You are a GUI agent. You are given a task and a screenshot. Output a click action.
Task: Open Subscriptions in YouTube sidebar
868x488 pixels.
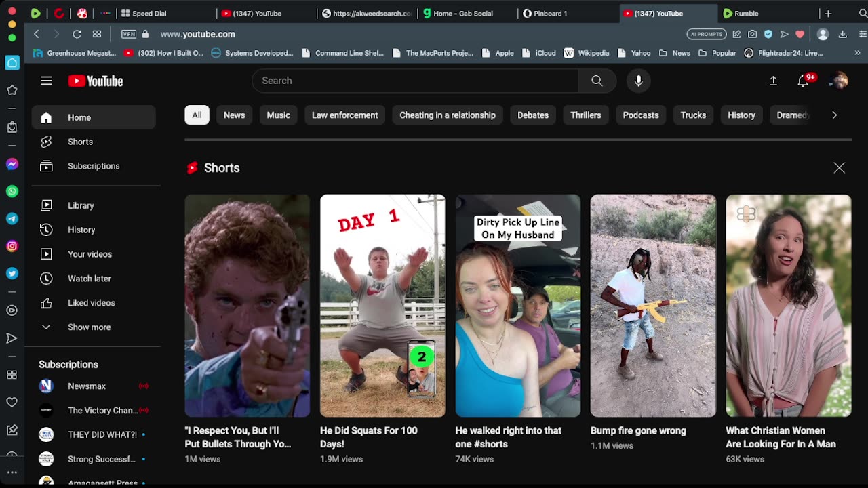(94, 166)
